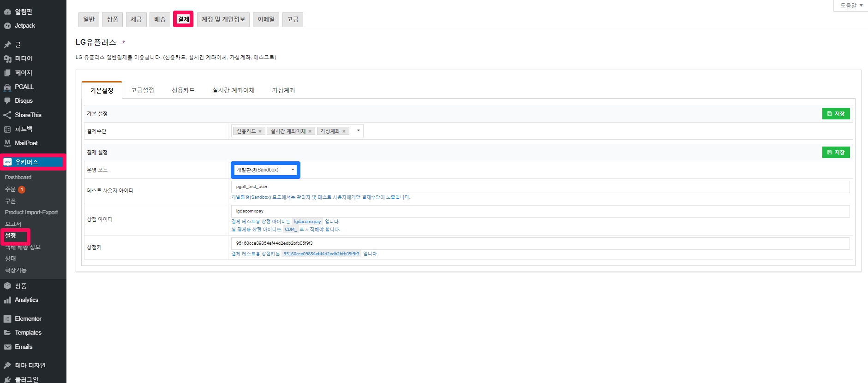Viewport: 868px width, 383px height.
Task: Open the 운영 모드 Sandbox dropdown
Action: pyautogui.click(x=265, y=170)
